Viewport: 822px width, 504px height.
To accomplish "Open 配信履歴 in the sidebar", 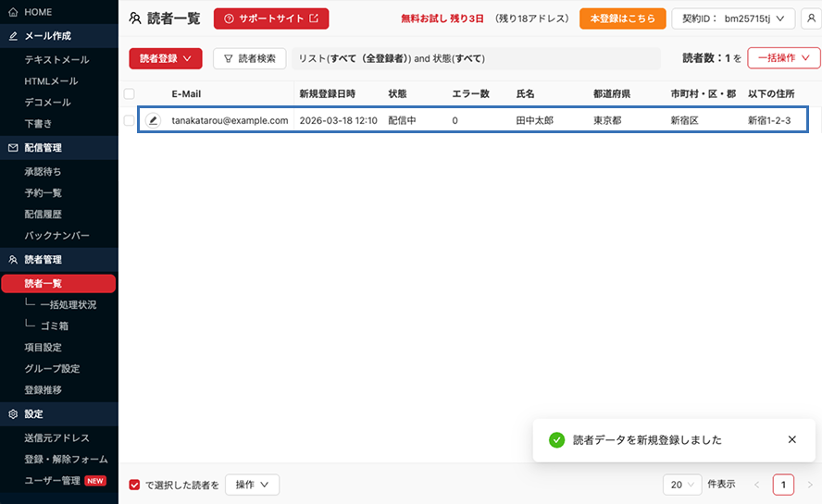I will [43, 214].
